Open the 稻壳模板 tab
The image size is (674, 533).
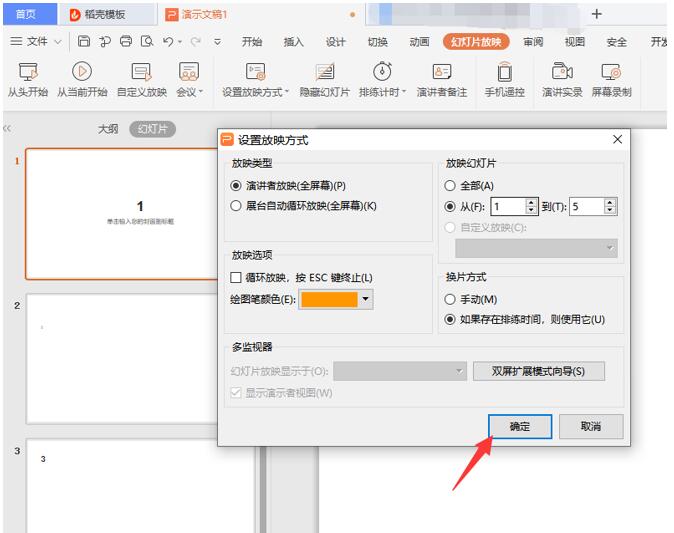point(105,14)
